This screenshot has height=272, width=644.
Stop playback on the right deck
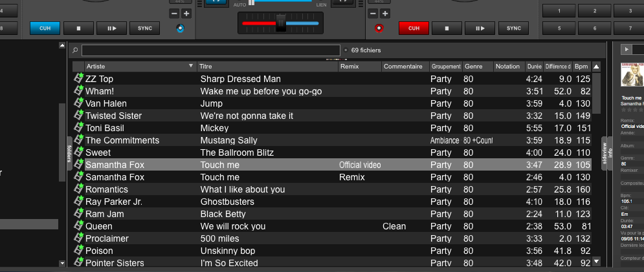pos(447,28)
